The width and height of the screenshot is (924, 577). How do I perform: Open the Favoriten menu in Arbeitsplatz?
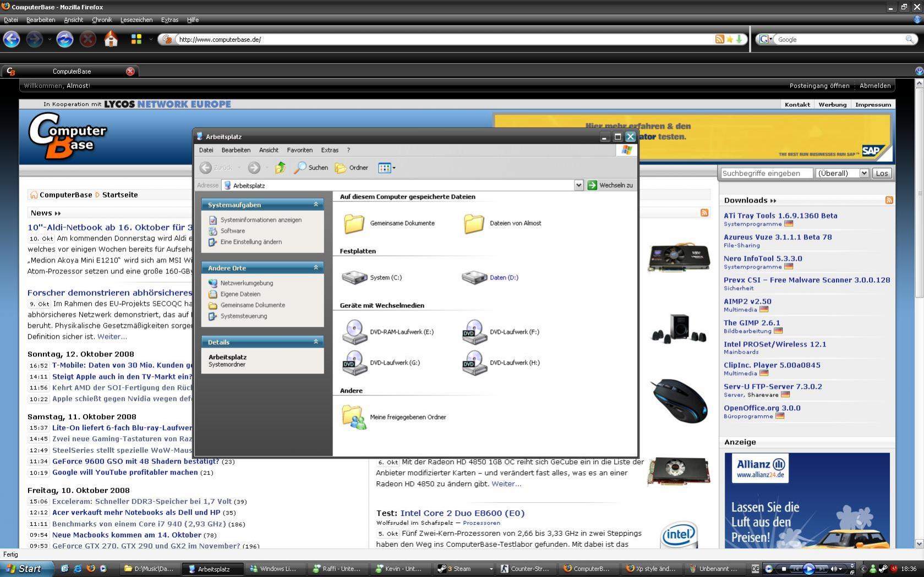[x=299, y=150]
